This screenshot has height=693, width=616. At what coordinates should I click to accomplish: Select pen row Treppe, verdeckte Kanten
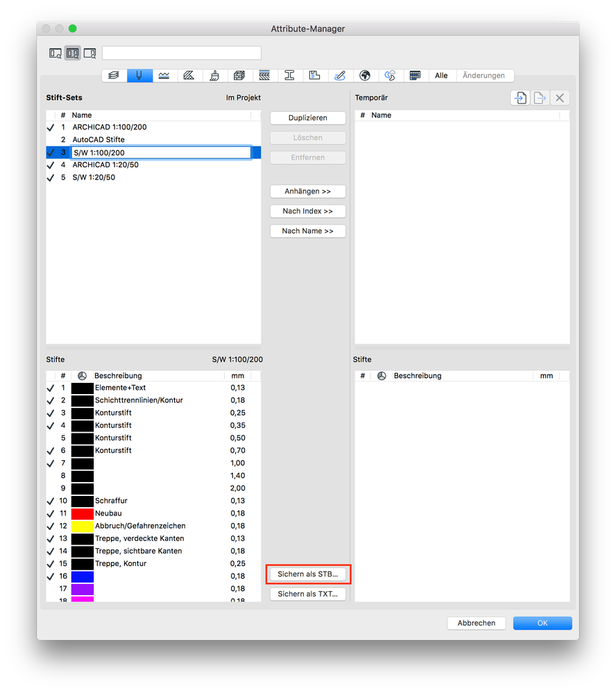coord(153,538)
